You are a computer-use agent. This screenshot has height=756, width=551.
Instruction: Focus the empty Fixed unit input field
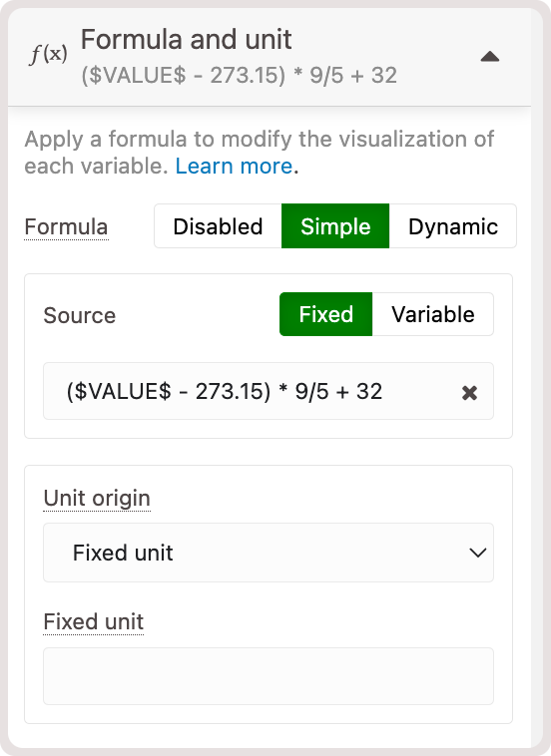(x=269, y=676)
